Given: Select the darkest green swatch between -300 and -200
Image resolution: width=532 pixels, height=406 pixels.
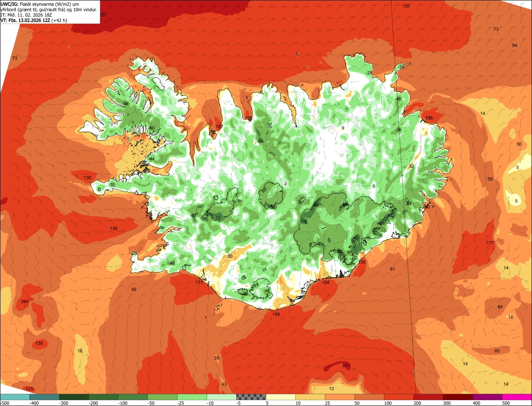Looking at the screenshot, I should pos(74,397).
